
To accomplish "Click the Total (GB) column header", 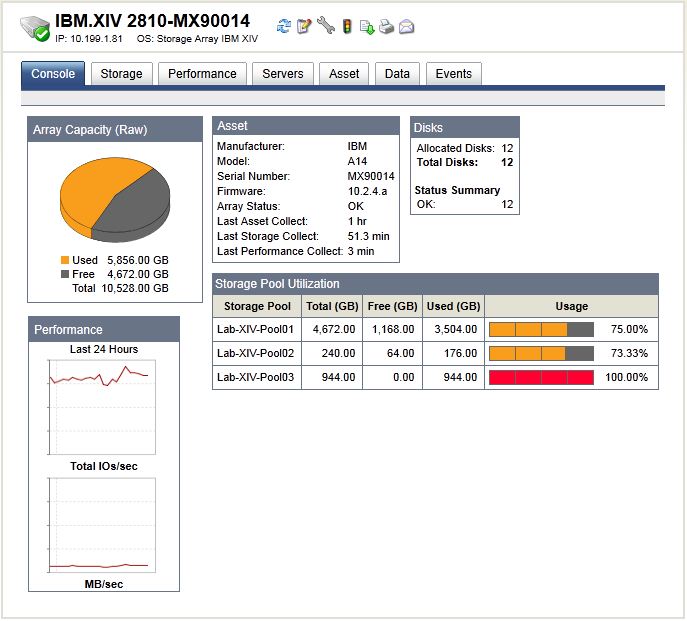I will (x=332, y=306).
